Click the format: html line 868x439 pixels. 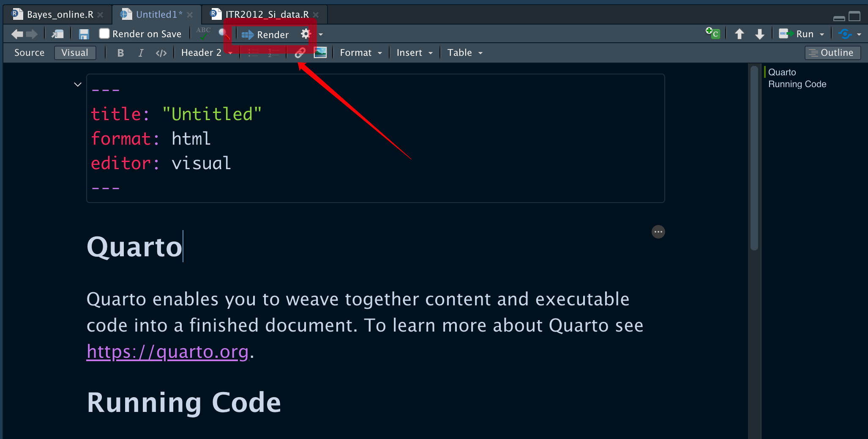[150, 139]
